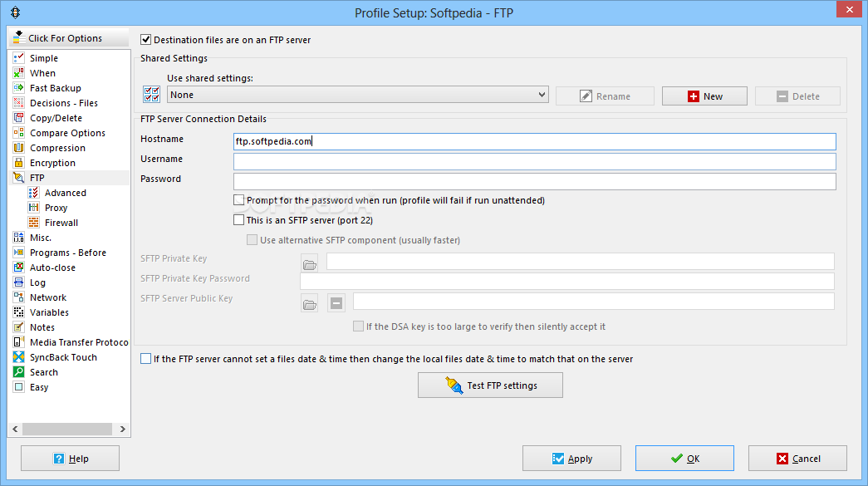
Task: Click the Proxy sub-item icon
Action: [x=34, y=207]
